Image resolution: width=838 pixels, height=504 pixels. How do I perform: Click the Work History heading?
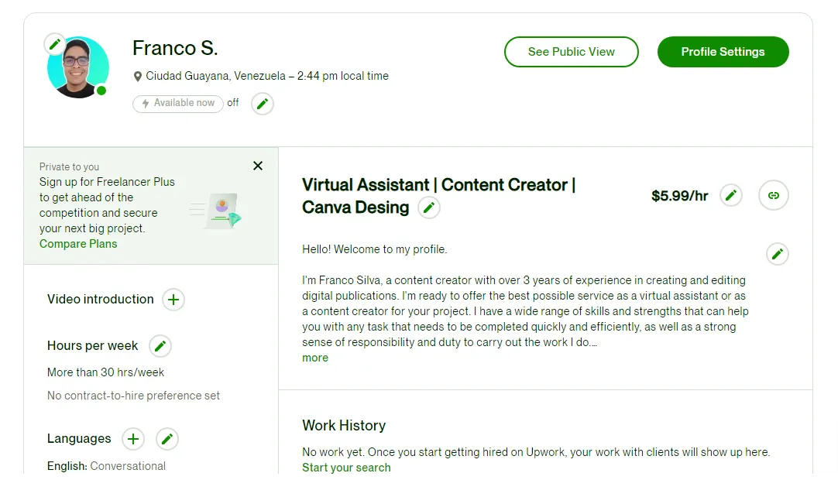(x=344, y=426)
